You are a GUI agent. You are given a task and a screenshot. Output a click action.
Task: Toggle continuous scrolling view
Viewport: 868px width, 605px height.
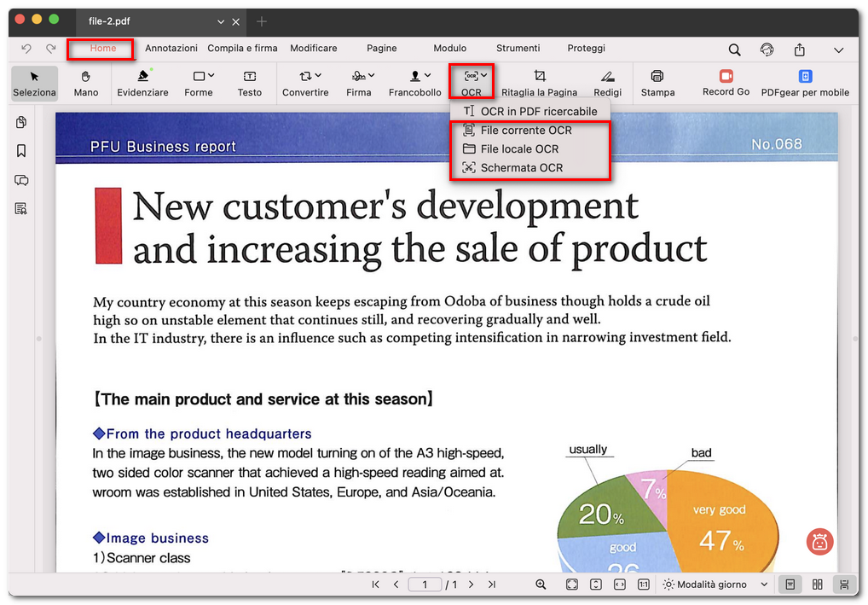[x=843, y=585]
